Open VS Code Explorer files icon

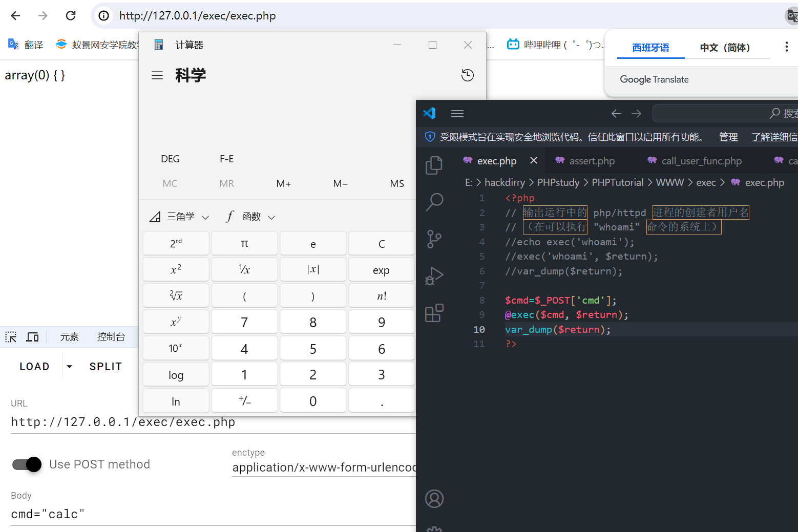point(434,165)
